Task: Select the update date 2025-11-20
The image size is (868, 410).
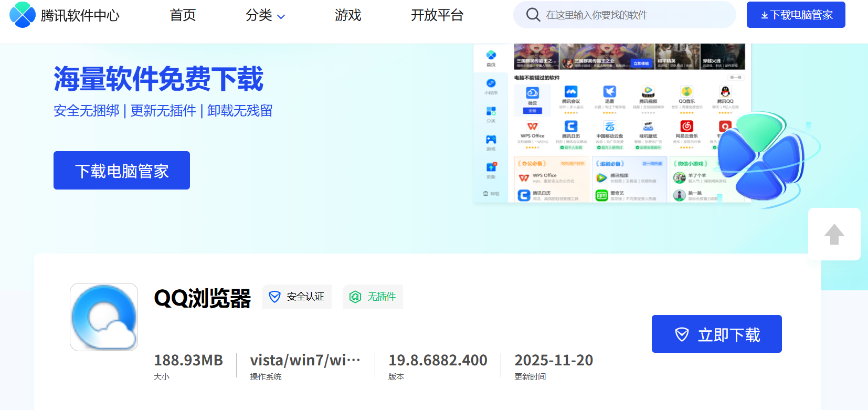Action: click(554, 360)
